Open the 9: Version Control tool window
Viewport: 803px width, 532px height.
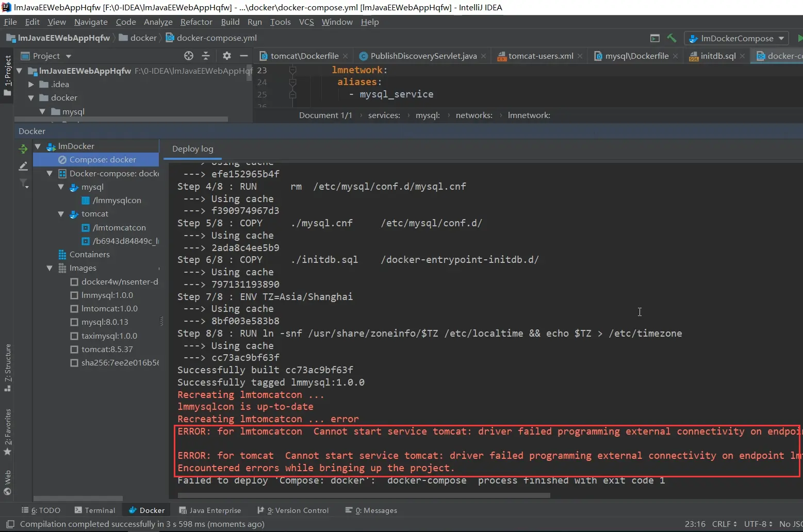click(x=293, y=510)
